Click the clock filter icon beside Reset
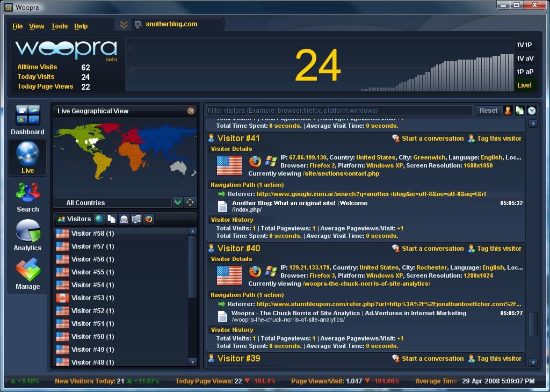Viewport: 550px width, 392px height. point(532,111)
